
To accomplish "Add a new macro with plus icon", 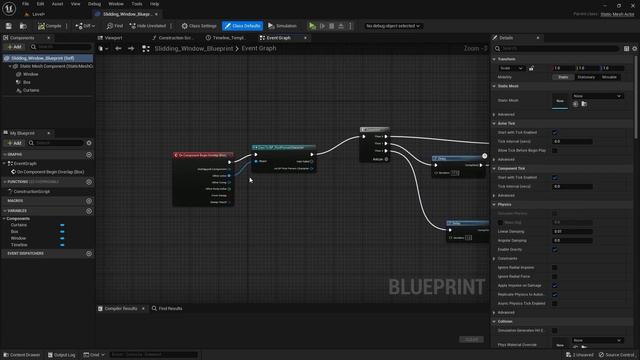I will (x=89, y=201).
